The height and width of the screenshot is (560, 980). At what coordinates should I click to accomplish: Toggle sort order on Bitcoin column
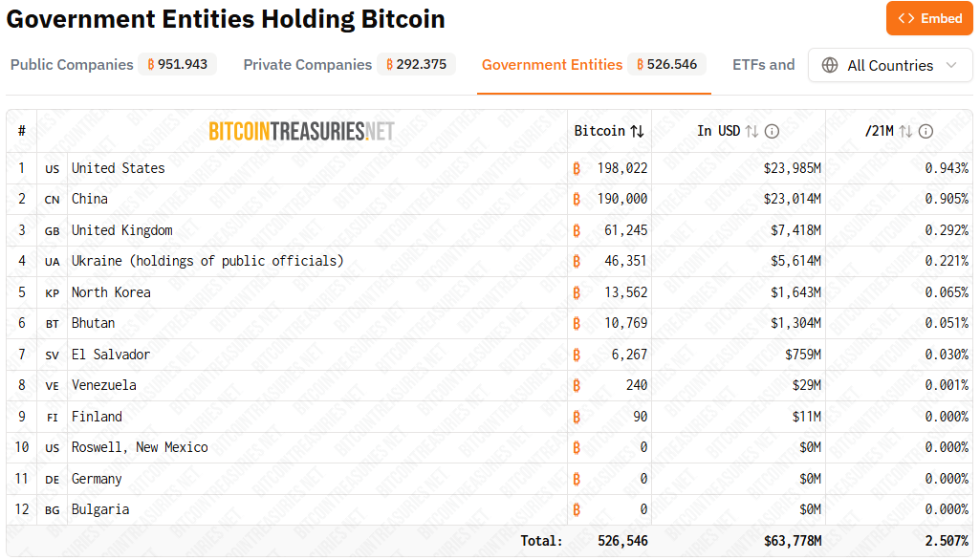637,131
